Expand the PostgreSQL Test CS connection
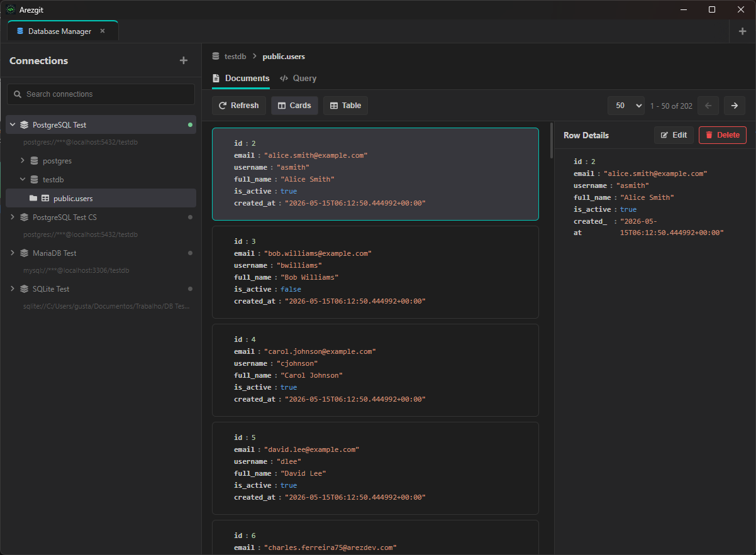Image resolution: width=756 pixels, height=555 pixels. (x=13, y=217)
